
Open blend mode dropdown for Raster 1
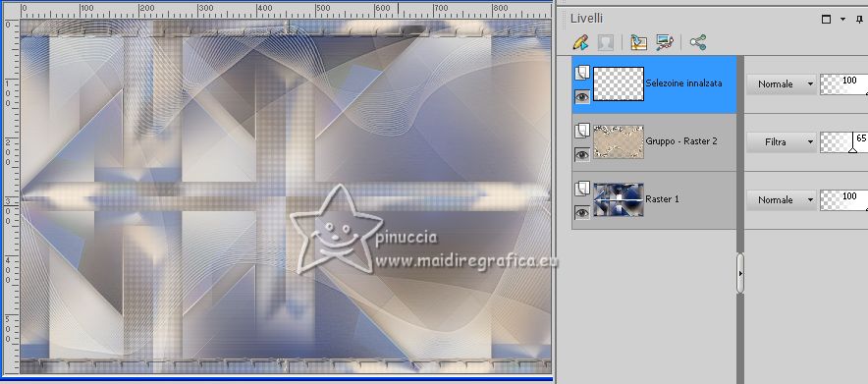781,199
